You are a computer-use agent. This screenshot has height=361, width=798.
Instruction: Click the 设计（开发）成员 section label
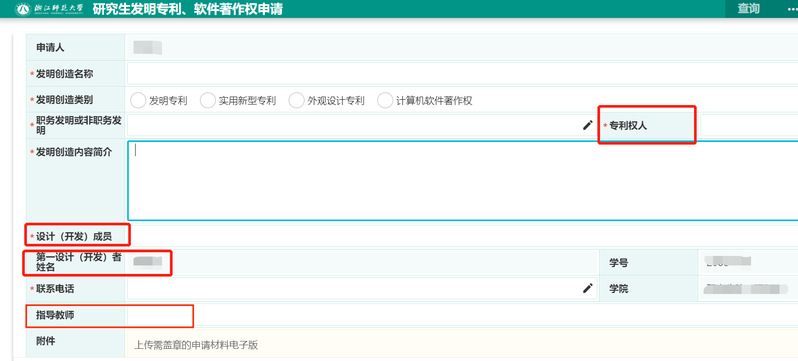[74, 236]
